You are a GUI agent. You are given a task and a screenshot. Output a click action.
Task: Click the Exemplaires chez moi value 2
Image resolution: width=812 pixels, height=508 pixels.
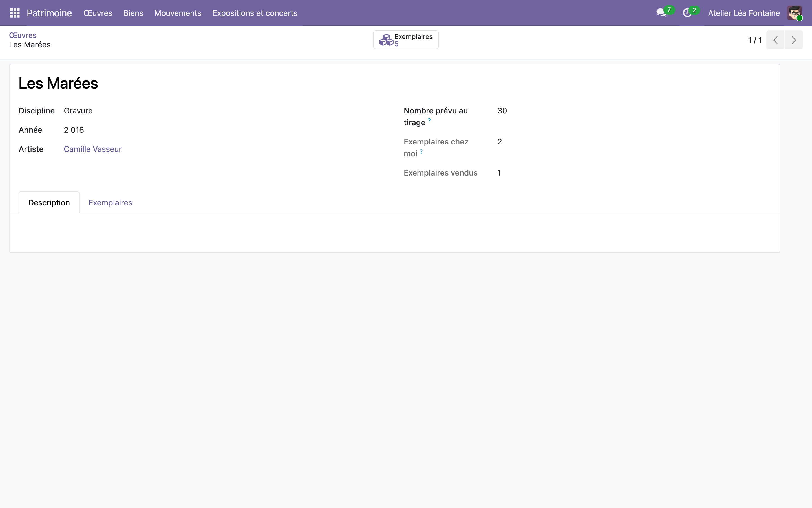tap(500, 142)
